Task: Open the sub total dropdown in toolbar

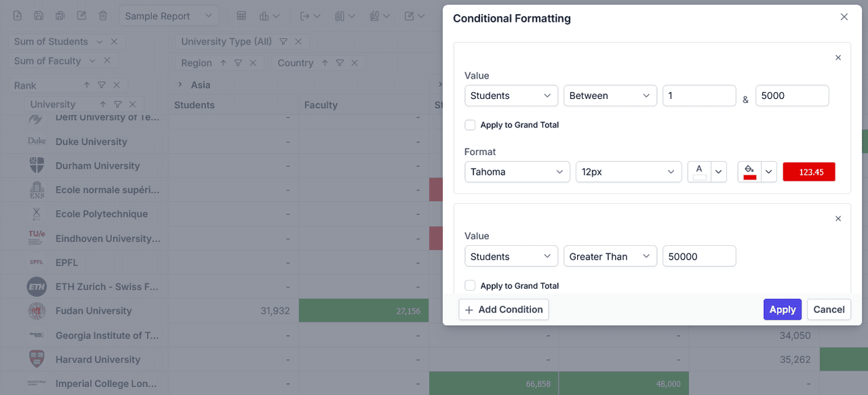Action: pos(345,16)
